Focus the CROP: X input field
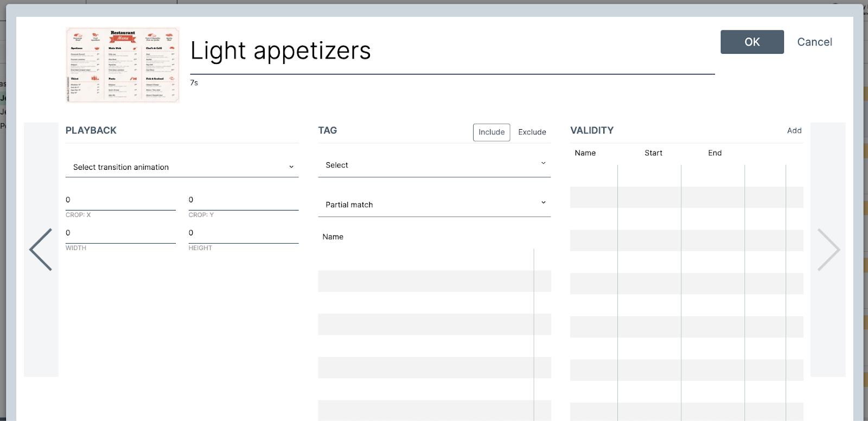The width and height of the screenshot is (868, 421). point(120,200)
